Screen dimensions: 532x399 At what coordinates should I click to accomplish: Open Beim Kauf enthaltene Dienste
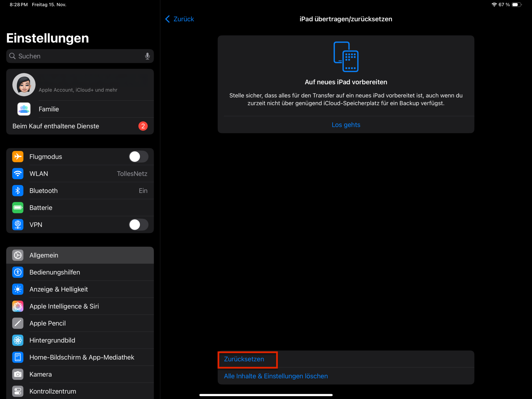(80, 126)
